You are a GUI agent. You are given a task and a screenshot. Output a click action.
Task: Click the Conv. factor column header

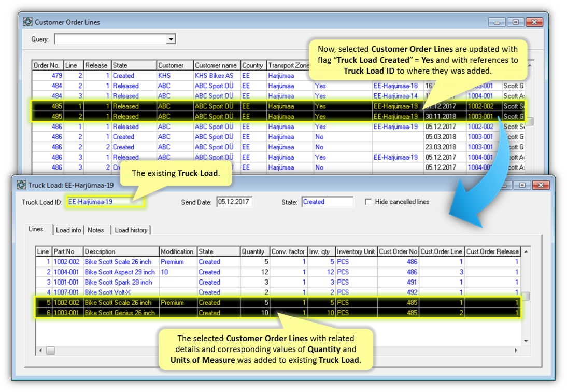tap(288, 251)
